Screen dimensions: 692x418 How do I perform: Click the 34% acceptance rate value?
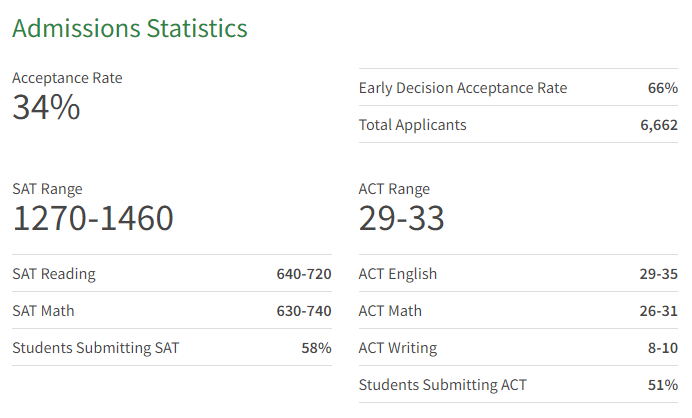(x=46, y=107)
